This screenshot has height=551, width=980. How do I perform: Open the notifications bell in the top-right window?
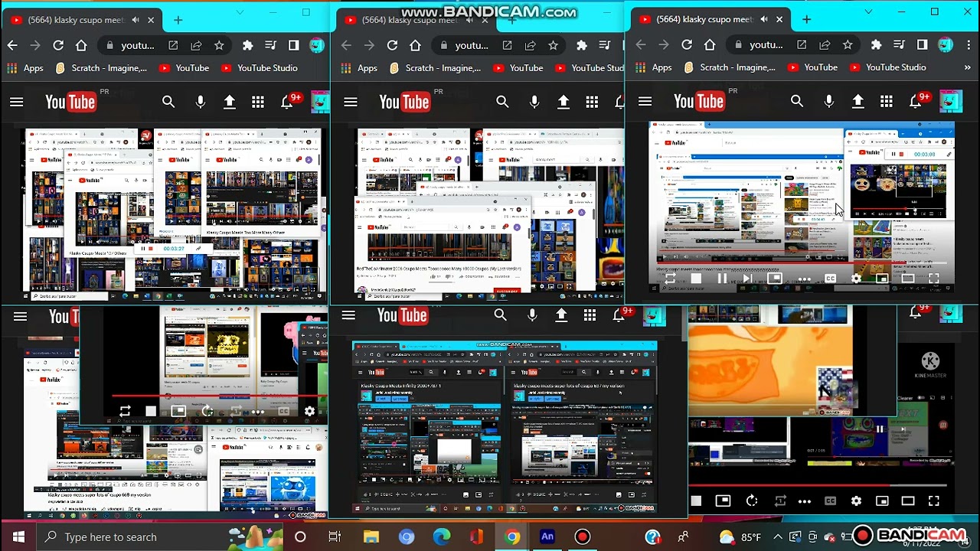916,101
